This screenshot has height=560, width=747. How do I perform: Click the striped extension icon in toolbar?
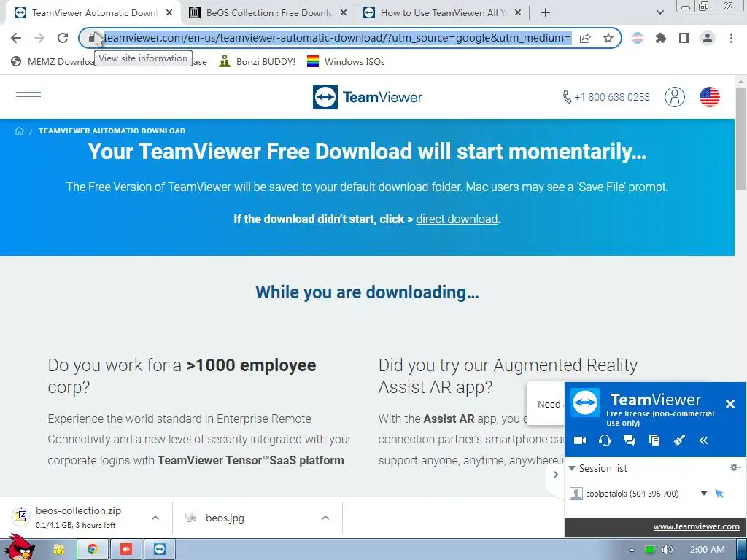[x=637, y=38]
